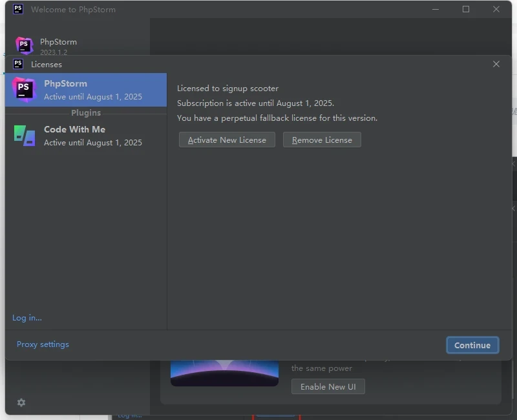Screen dimensions: 517x420
Task: Click the Enable New UI button
Action: [328, 386]
